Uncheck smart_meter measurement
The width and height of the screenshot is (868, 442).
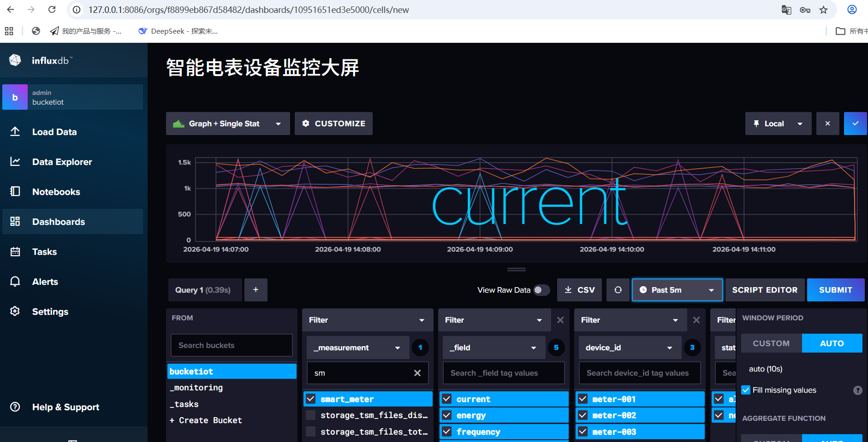311,399
